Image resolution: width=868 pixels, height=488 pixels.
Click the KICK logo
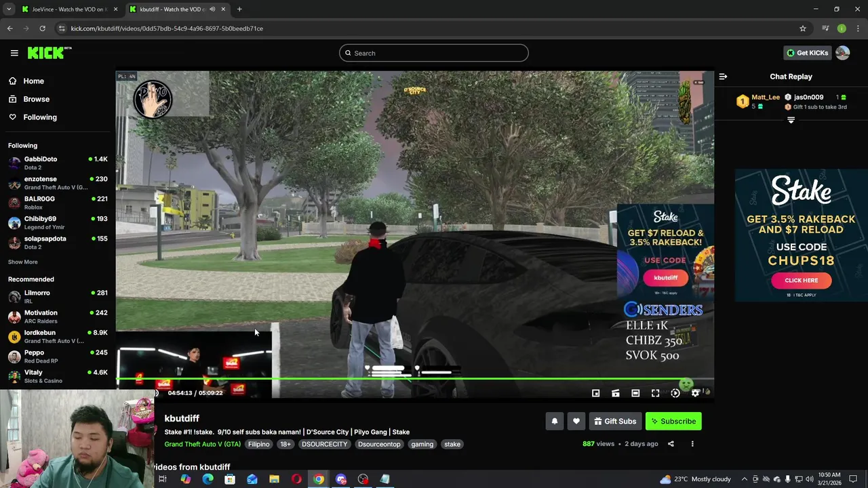(50, 53)
